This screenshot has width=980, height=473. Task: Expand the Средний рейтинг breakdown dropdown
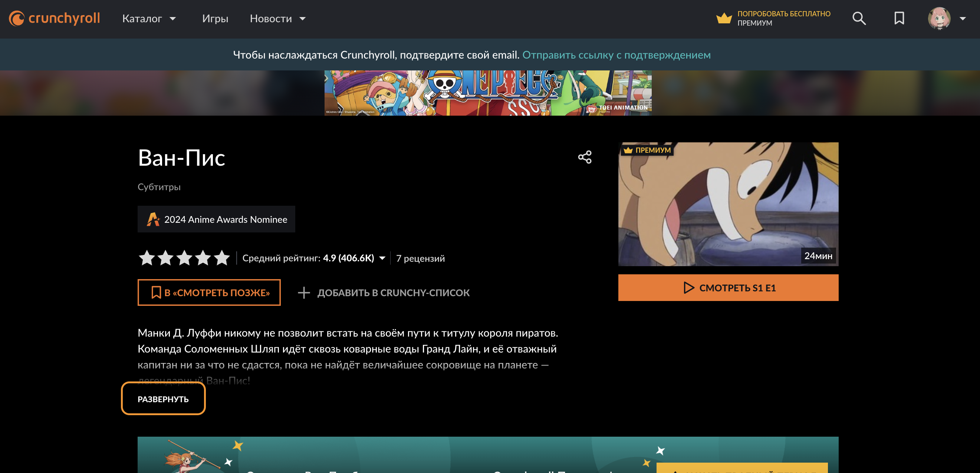tap(314, 258)
